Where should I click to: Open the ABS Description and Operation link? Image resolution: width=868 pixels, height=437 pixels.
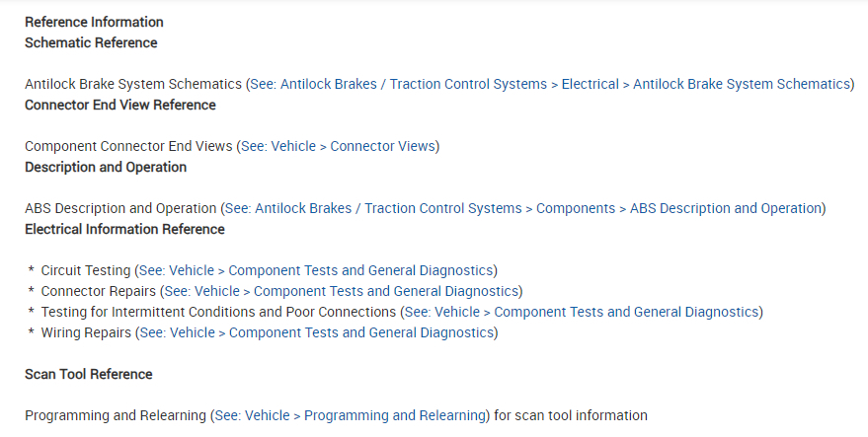tap(524, 208)
